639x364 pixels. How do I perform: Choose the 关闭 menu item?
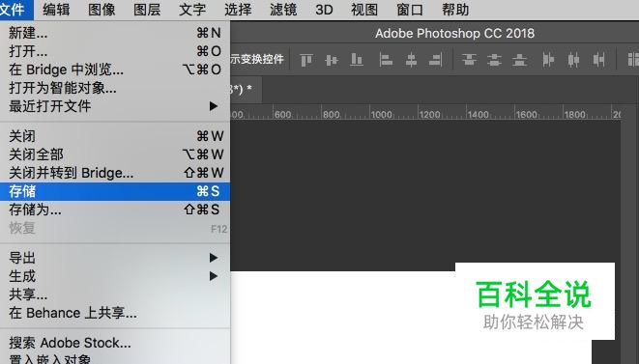click(115, 136)
